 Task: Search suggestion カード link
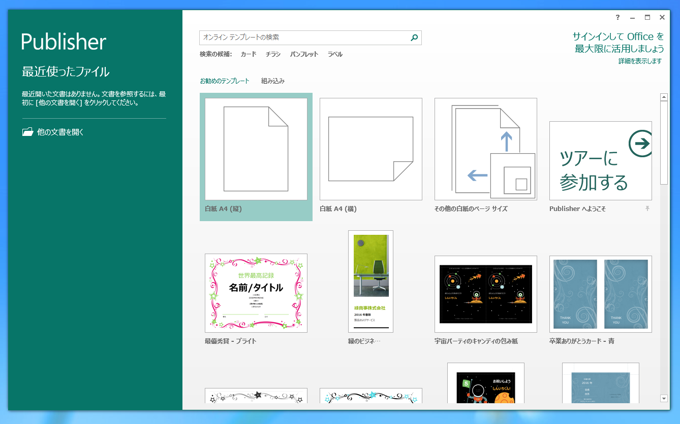coord(248,54)
